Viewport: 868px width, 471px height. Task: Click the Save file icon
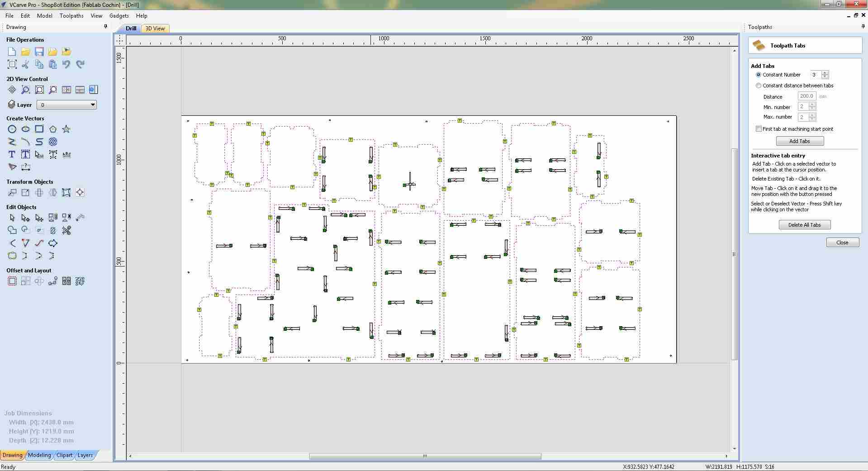click(x=39, y=52)
